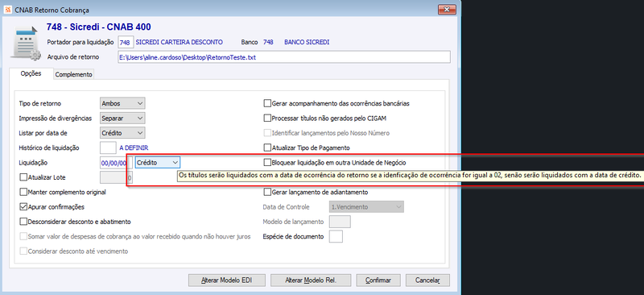Click the Modelo de lançamento field

pyautogui.click(x=340, y=222)
